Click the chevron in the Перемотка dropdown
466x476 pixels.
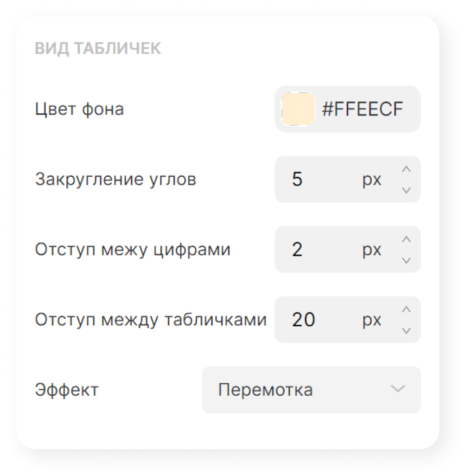[x=398, y=389]
